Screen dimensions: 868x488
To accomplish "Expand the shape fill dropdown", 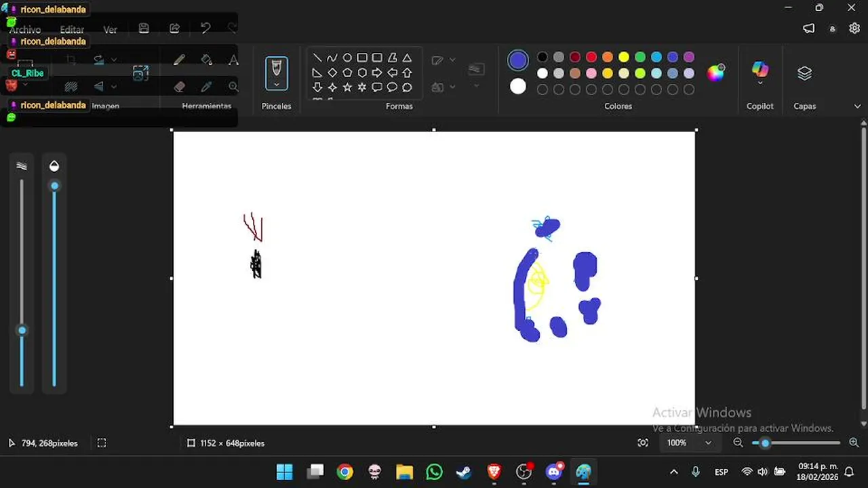I will (452, 87).
